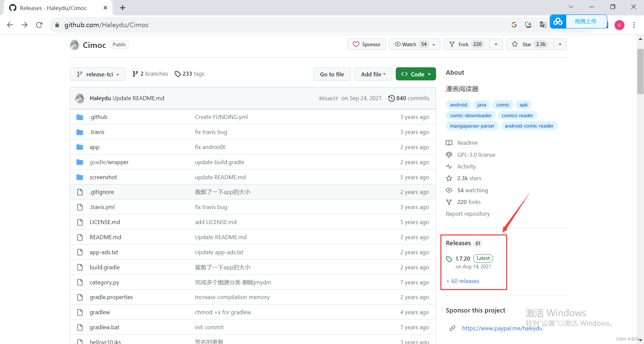The height and width of the screenshot is (344, 644).
Task: Open the 891eb3f commit hash
Action: point(328,98)
